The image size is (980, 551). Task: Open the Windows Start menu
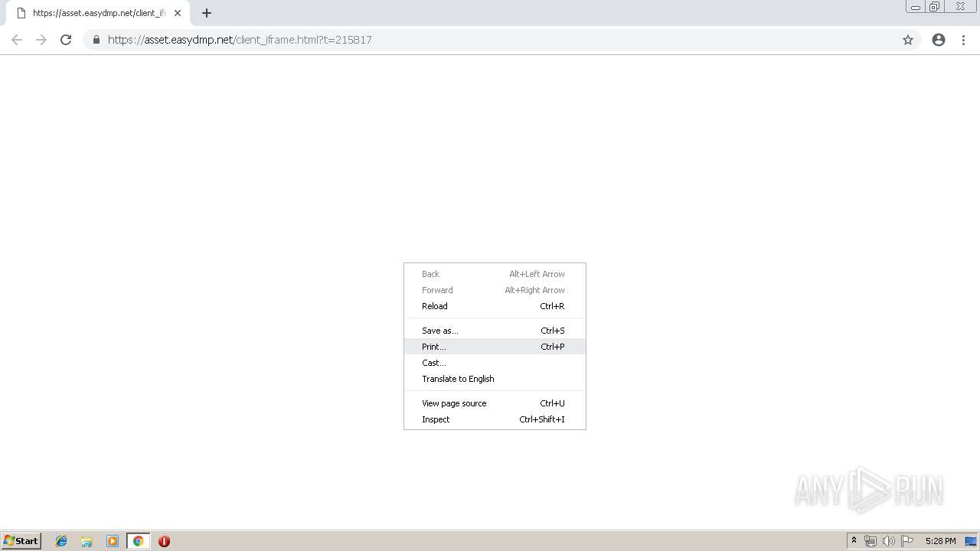(x=21, y=541)
